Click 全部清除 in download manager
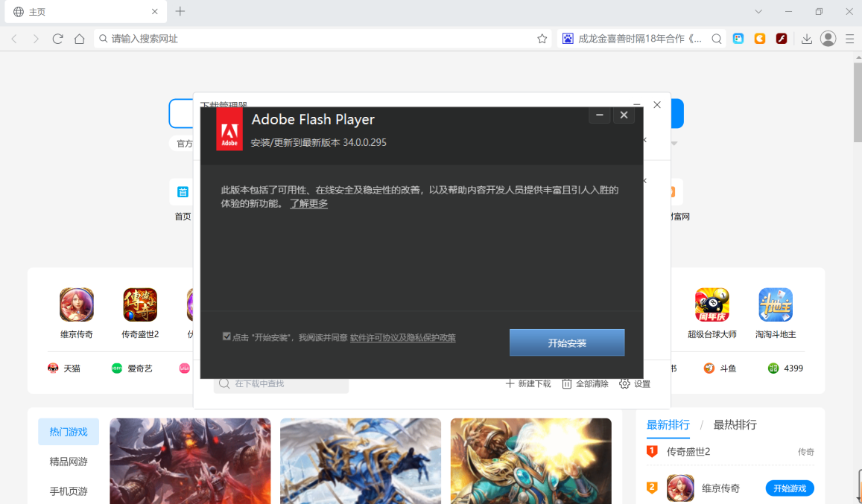This screenshot has width=862, height=504. pyautogui.click(x=585, y=383)
